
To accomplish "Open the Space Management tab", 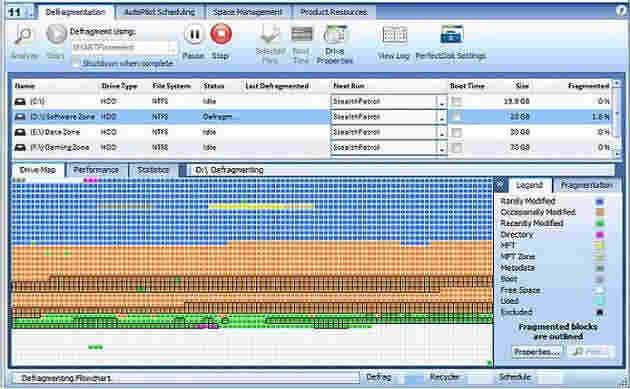I will (248, 12).
